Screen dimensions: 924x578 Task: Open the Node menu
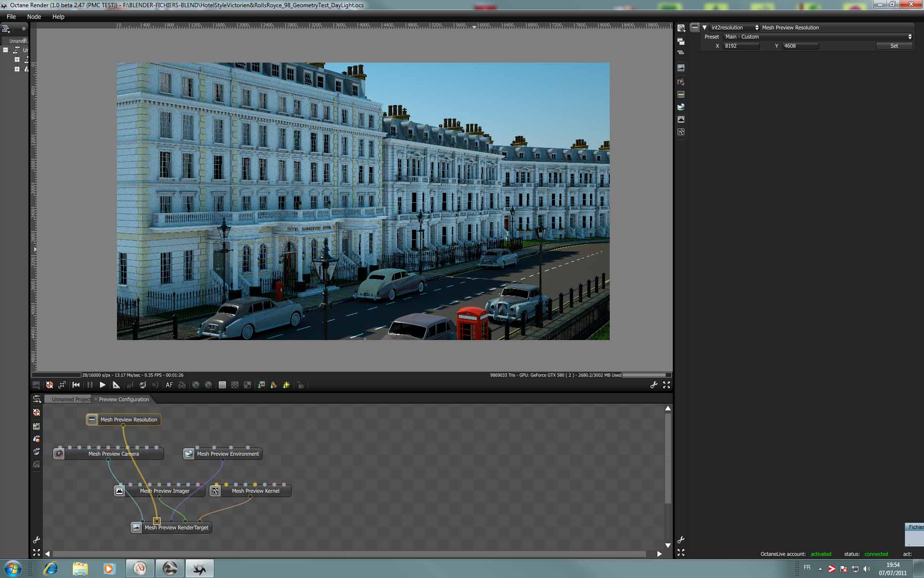[x=34, y=16]
